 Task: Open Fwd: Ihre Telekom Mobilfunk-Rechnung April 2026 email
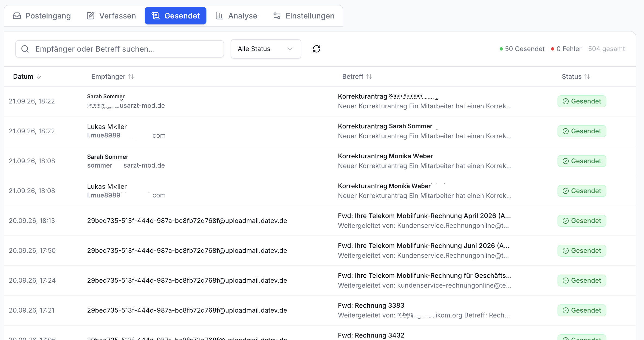(x=424, y=216)
